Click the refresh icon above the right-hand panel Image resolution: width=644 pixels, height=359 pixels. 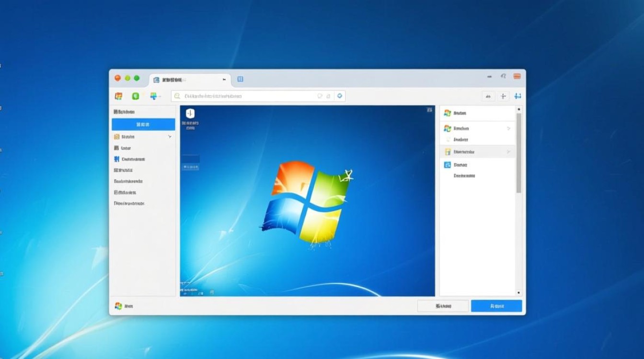click(488, 96)
